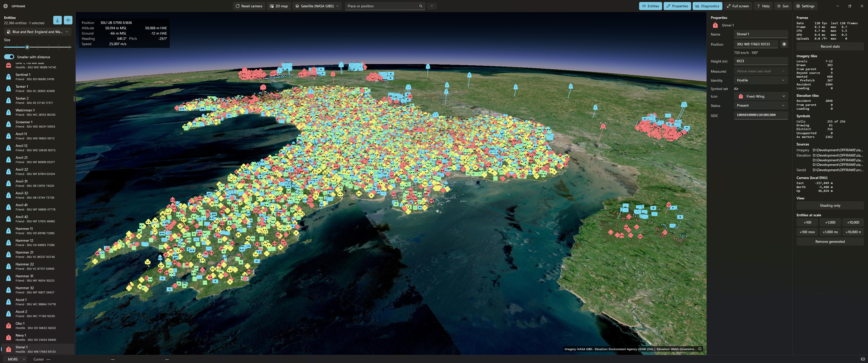868x363 pixels.
Task: Click the Shading only button
Action: pos(830,205)
